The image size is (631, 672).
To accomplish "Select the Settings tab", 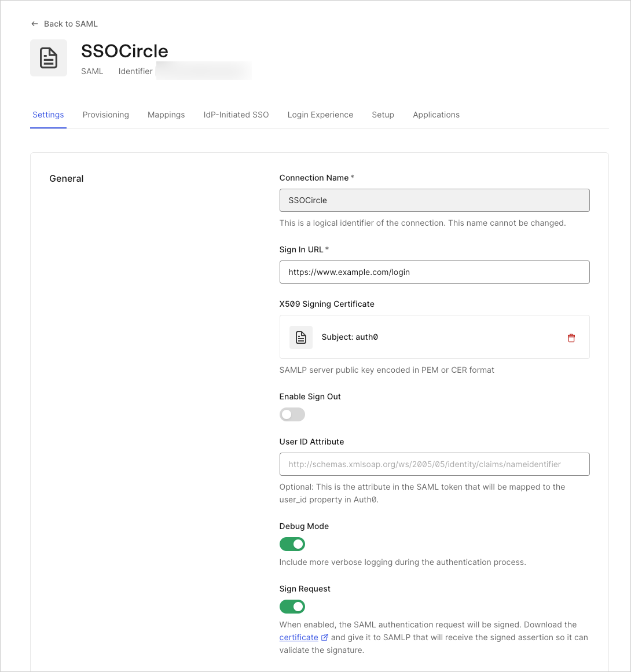I will point(48,115).
